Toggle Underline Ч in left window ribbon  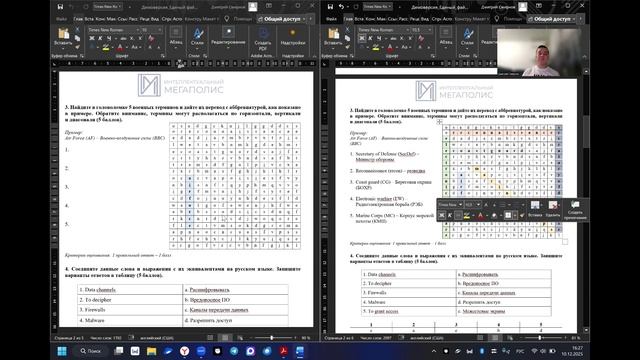pyautogui.click(x=109, y=38)
